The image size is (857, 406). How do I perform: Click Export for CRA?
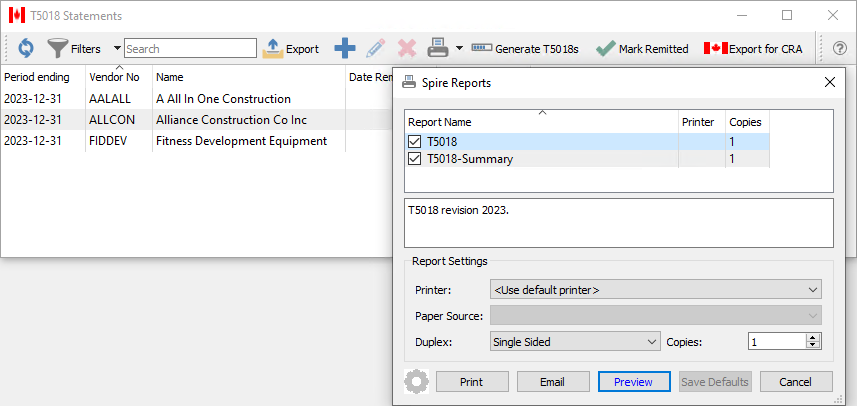click(753, 49)
